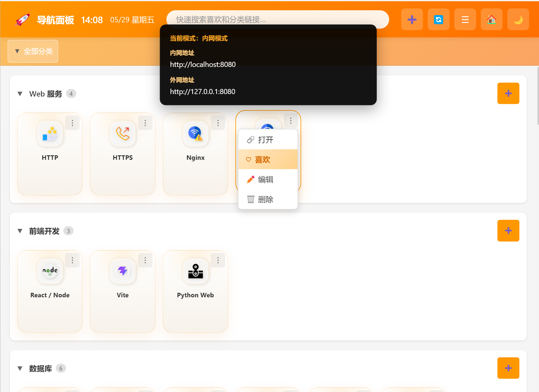539x392 pixels.
Task: Open the React / Node card options menu
Action: tap(72, 260)
